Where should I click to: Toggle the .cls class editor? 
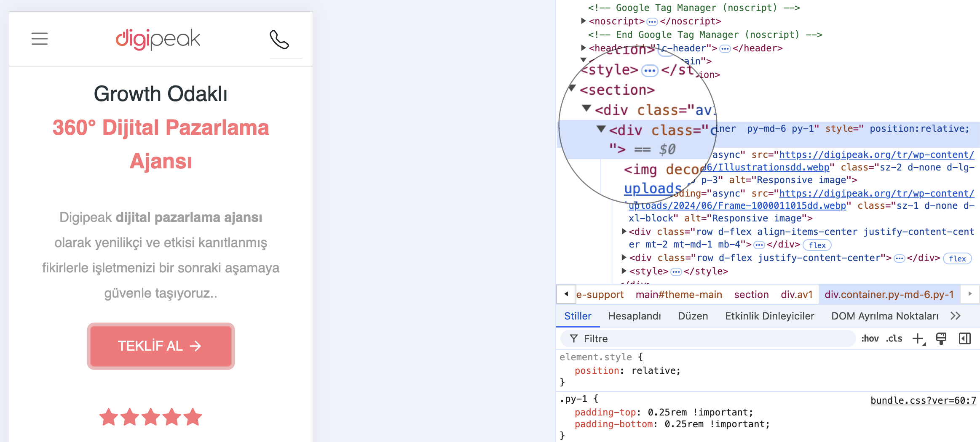pos(894,338)
